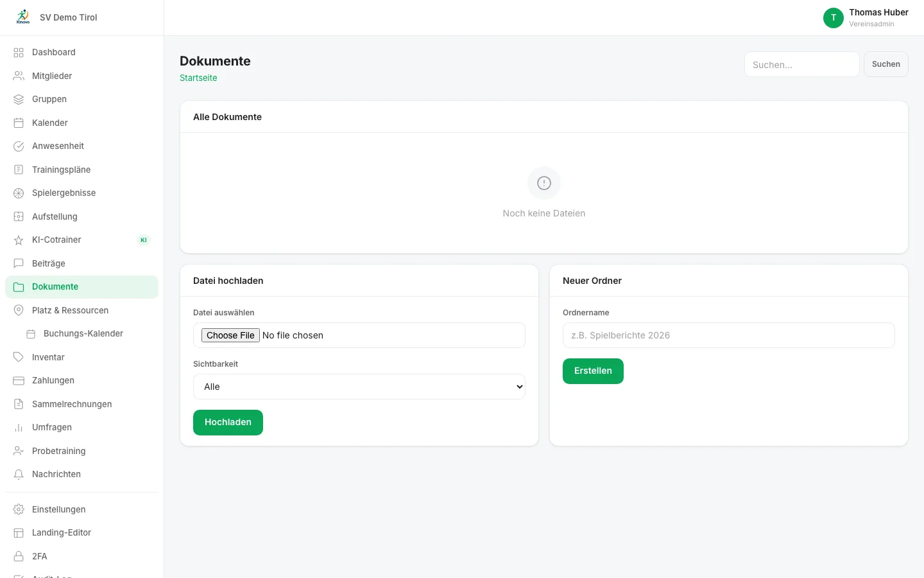This screenshot has height=578, width=924.
Task: Open the Sichtbarkeit dropdown
Action: click(x=359, y=387)
